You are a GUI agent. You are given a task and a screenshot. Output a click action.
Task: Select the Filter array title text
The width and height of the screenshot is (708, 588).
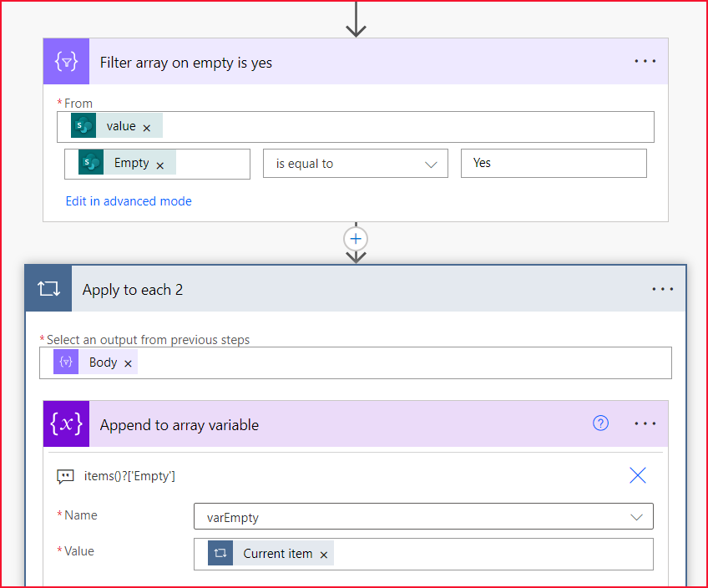(x=185, y=63)
